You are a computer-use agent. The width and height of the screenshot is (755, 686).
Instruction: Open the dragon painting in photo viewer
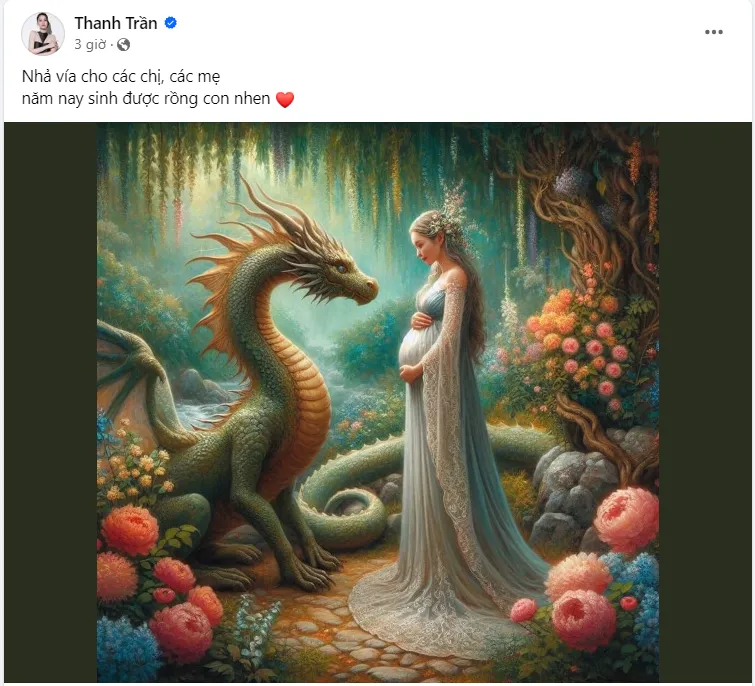click(x=378, y=402)
